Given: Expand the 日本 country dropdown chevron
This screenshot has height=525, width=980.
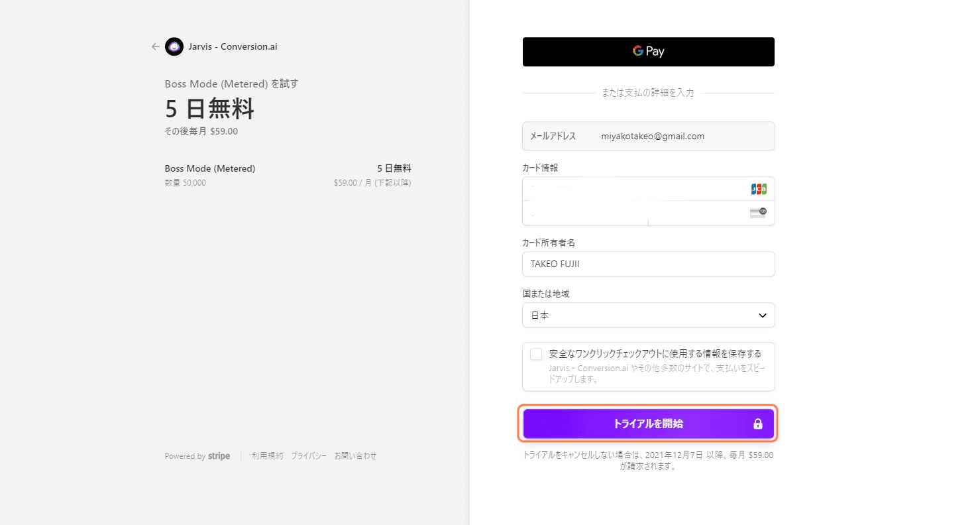Looking at the screenshot, I should point(762,316).
